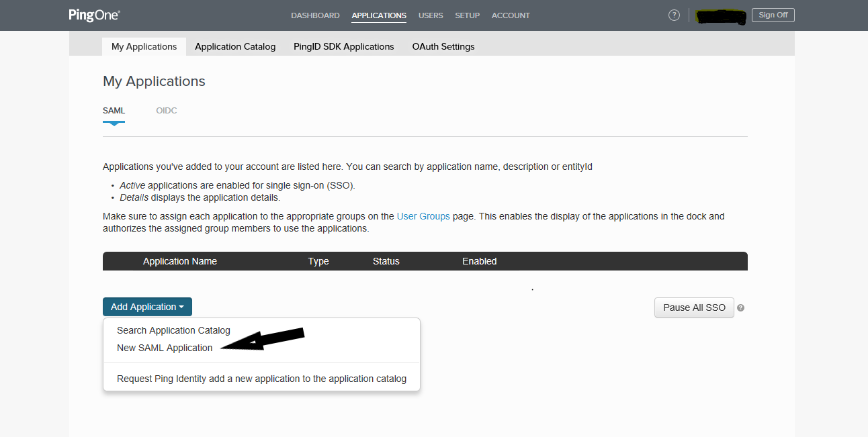
Task: Select the My Applications tab
Action: click(x=144, y=46)
